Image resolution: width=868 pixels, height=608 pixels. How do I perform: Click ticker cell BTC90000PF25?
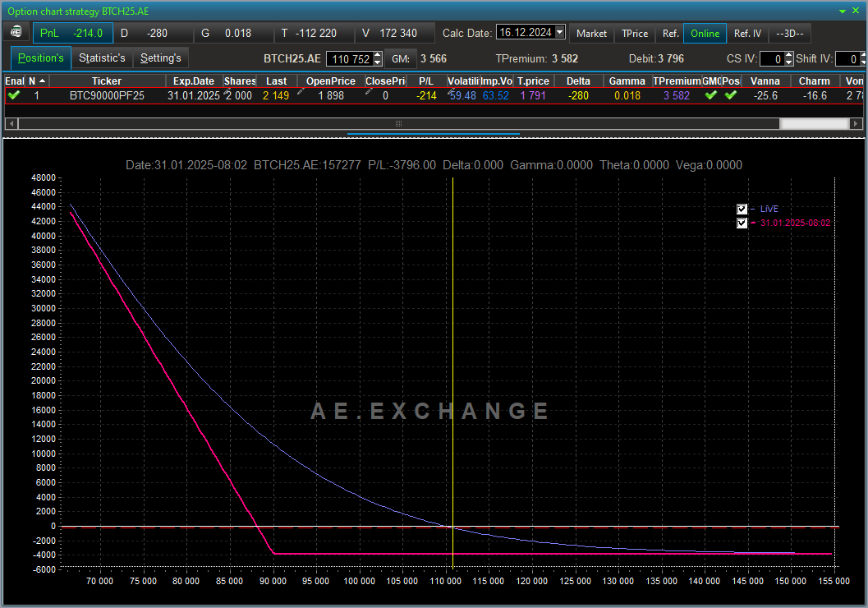click(x=107, y=95)
